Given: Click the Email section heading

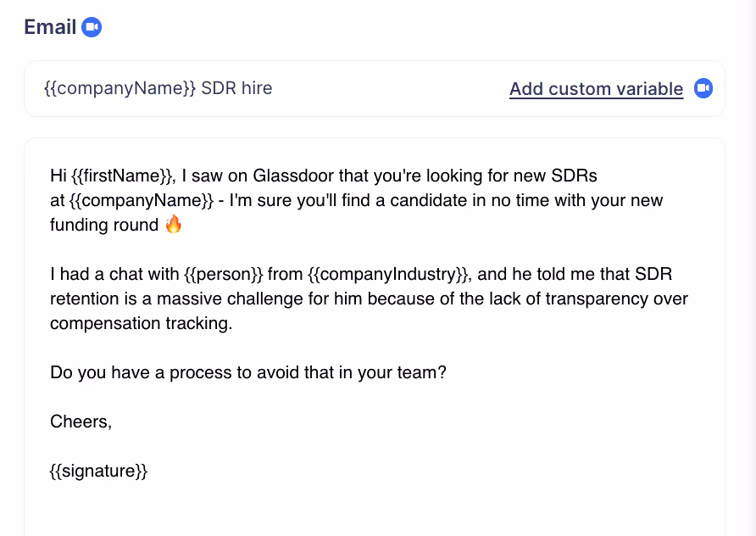Looking at the screenshot, I should click(x=50, y=27).
